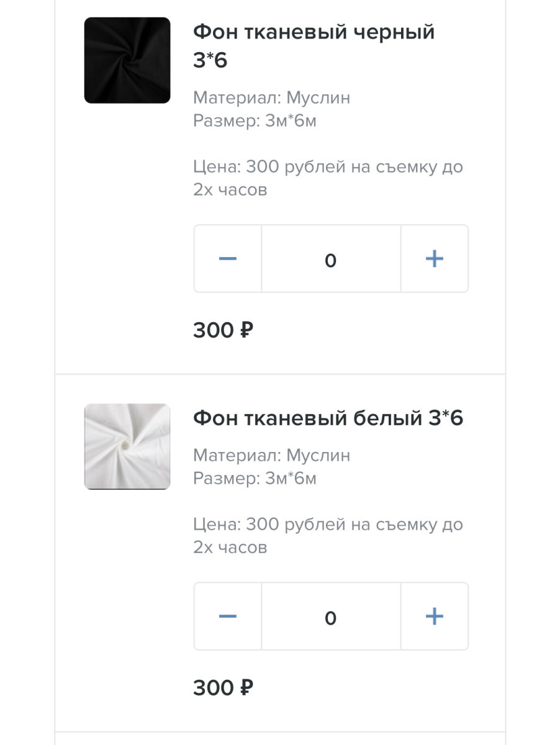Click the 'Цена: 300 рублей' note for black backdrop
The image size is (560, 745).
tap(328, 178)
